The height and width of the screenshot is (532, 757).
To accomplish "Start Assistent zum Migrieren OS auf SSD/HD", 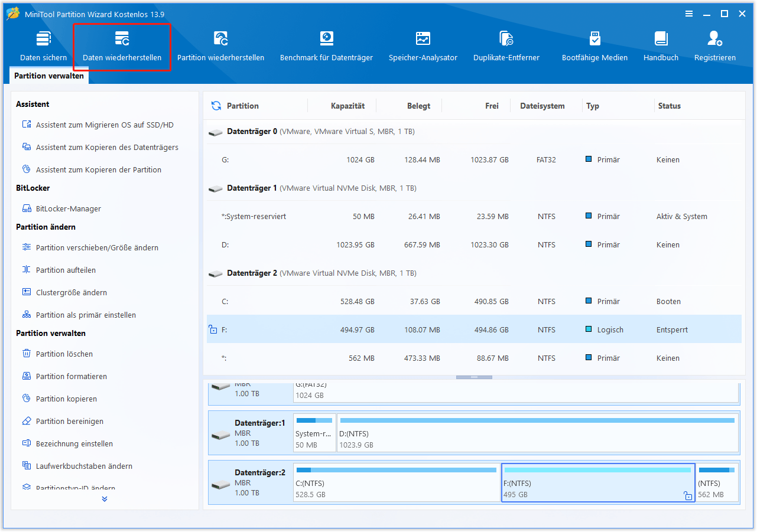I will click(x=99, y=125).
